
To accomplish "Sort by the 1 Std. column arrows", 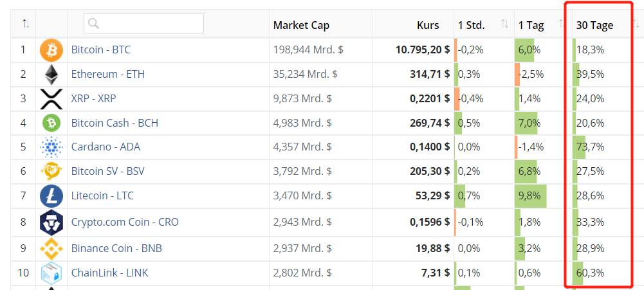I will point(505,24).
